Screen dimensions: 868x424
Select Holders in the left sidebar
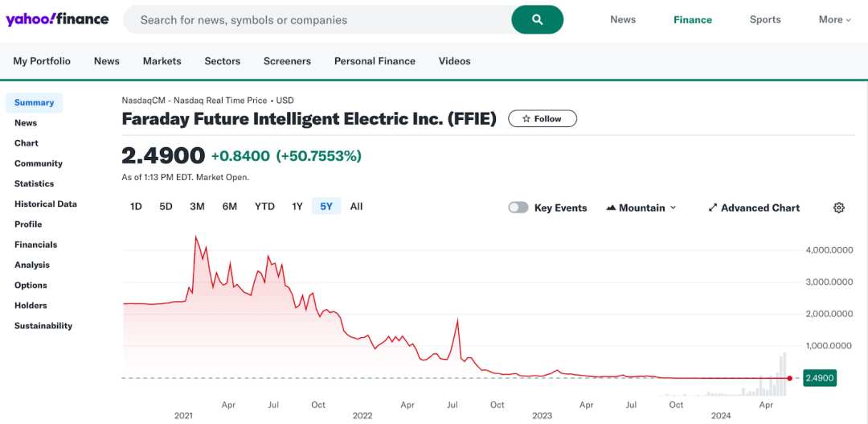tap(31, 306)
